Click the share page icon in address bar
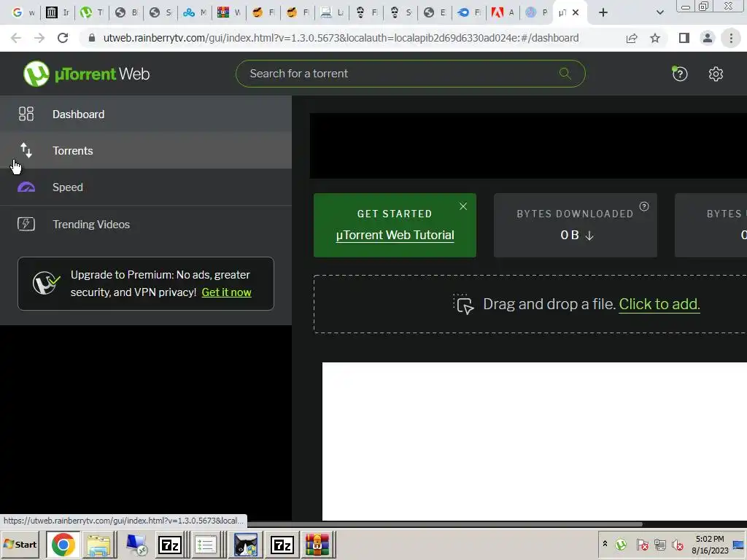The height and width of the screenshot is (560, 747). tap(632, 38)
